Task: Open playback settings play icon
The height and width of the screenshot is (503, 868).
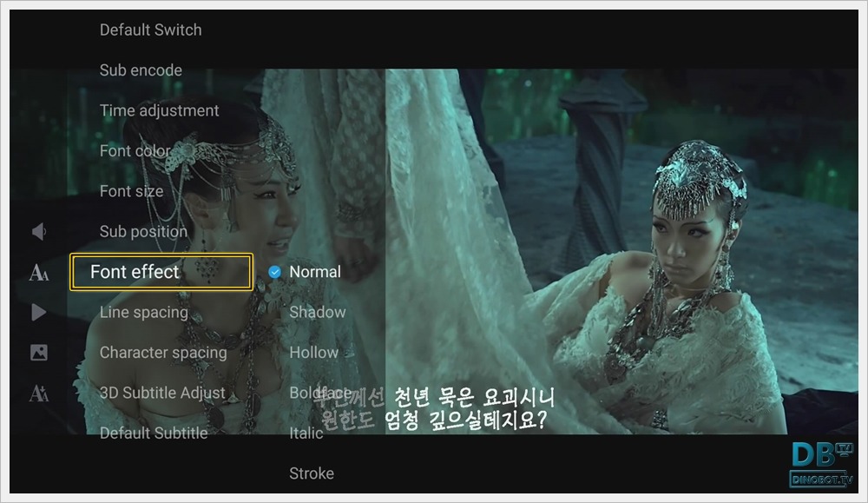Action: click(39, 313)
